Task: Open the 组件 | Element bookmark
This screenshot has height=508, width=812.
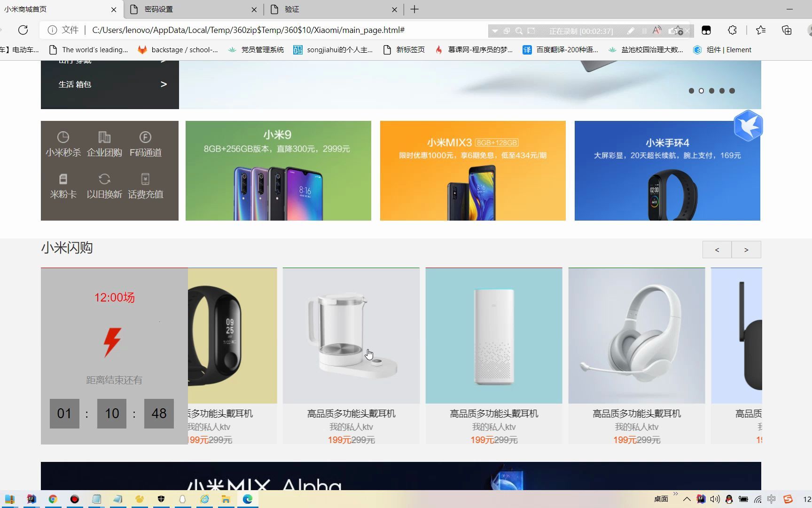Action: click(x=722, y=50)
